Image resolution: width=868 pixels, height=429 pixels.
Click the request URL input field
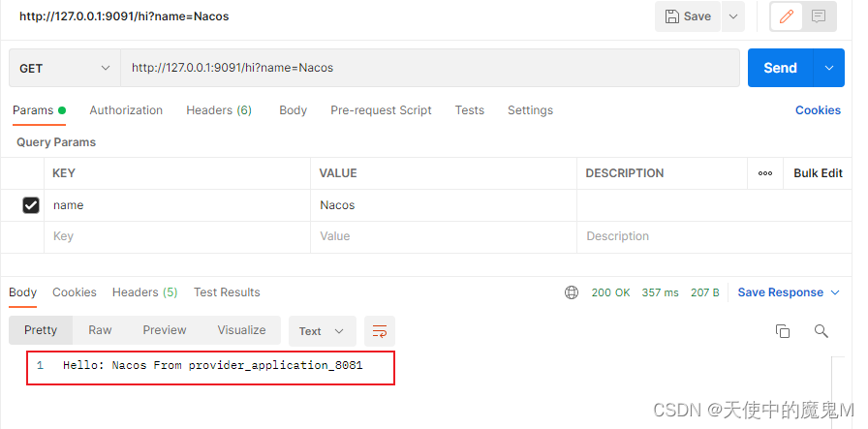coord(430,68)
